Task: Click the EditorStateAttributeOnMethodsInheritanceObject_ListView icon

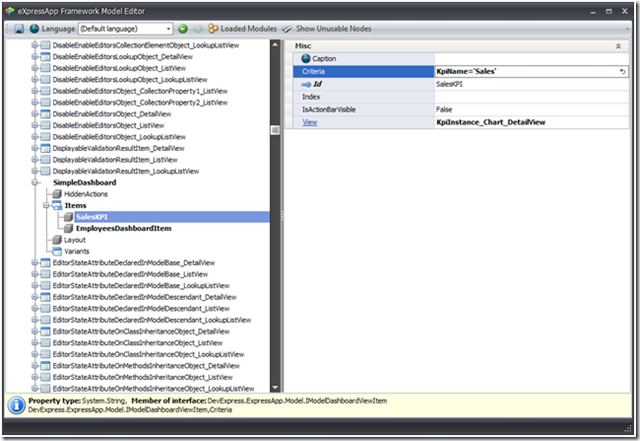Action: point(46,377)
